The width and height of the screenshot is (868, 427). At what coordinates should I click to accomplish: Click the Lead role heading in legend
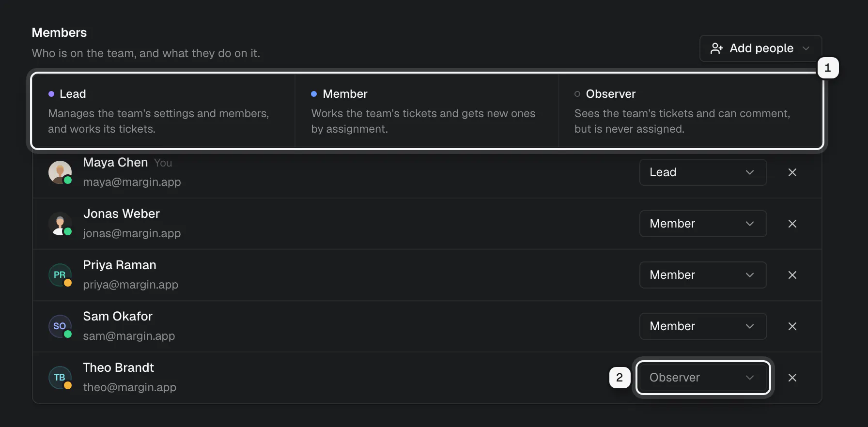pyautogui.click(x=73, y=94)
